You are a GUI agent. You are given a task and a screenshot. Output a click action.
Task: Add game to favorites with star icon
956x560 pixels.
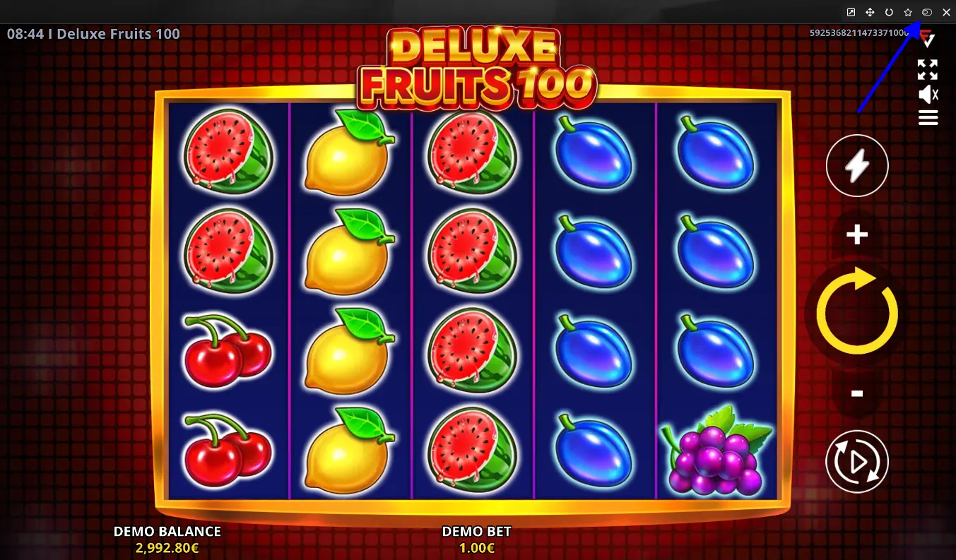[908, 12]
